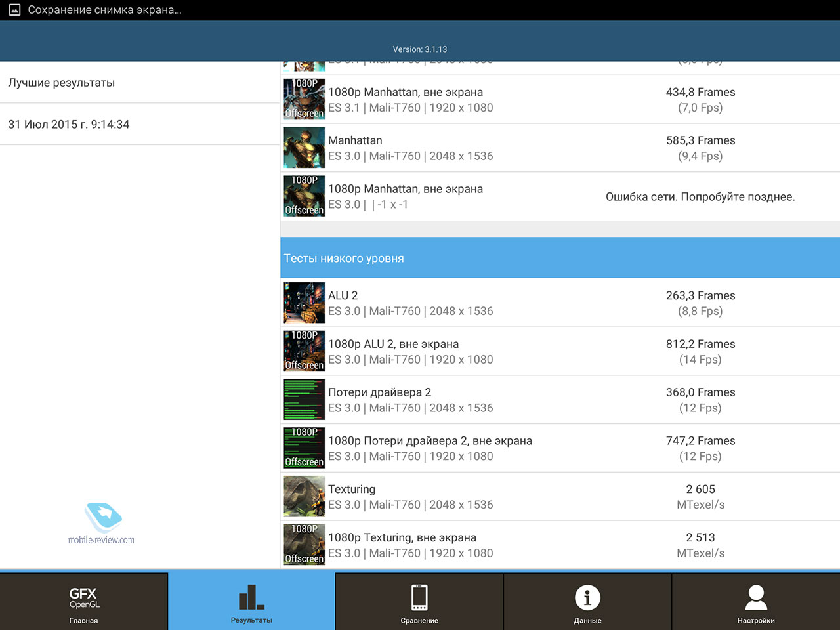Open the 1080p Texturing offscreen thumbnail
This screenshot has height=630, width=840.
tap(304, 545)
